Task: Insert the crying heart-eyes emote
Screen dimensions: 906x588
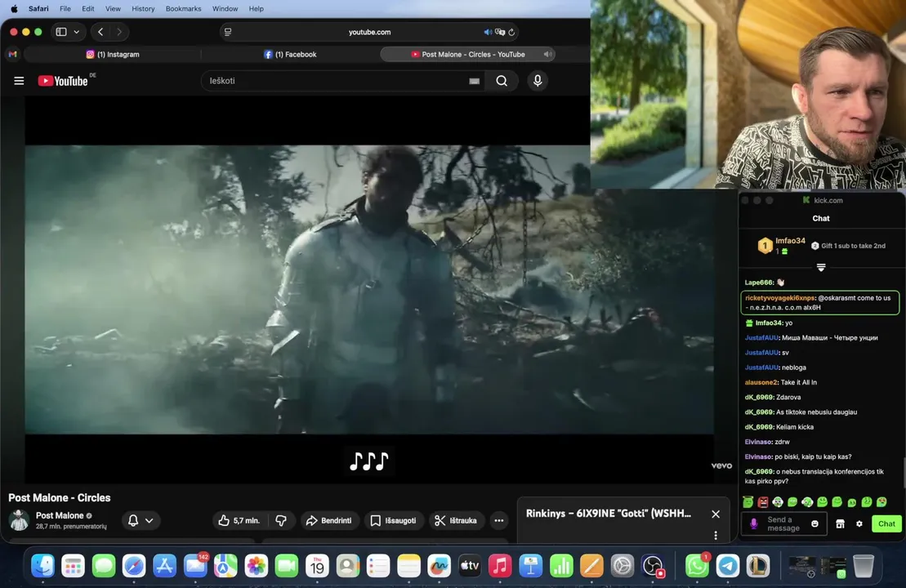Action: pyautogui.click(x=881, y=502)
